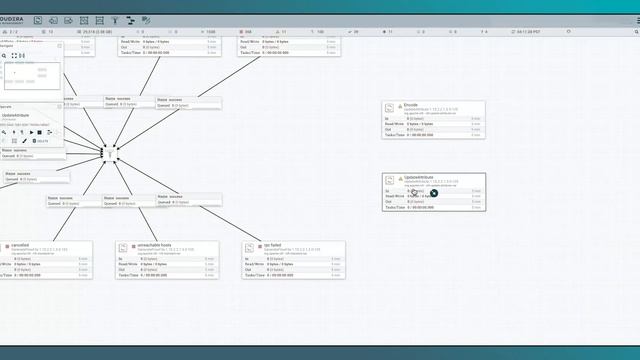Select the 'cancelled' processor
The image size is (640, 360).
[46, 260]
